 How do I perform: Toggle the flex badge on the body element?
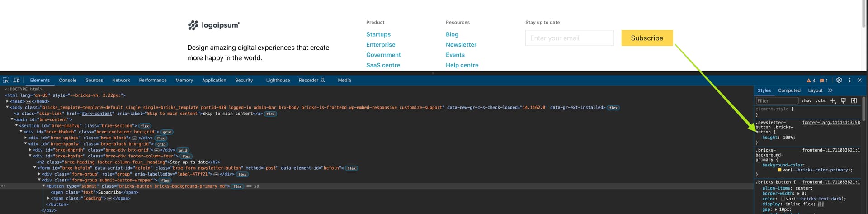[x=613, y=108]
